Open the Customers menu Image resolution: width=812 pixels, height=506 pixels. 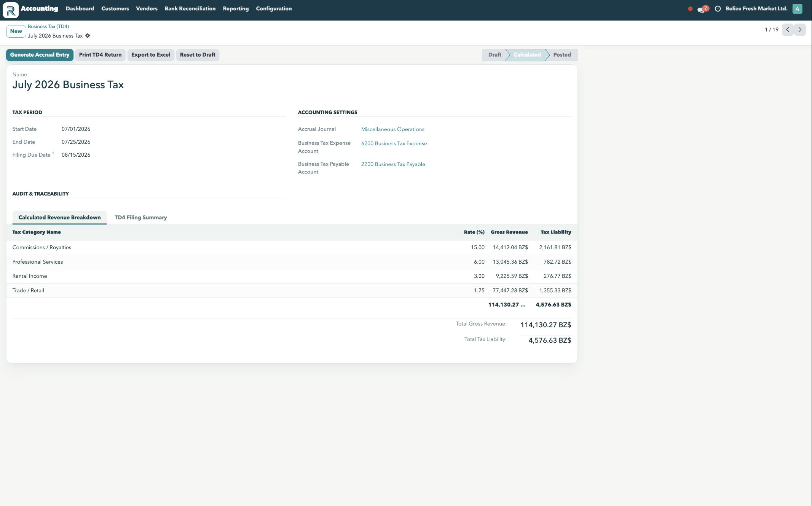click(x=115, y=9)
